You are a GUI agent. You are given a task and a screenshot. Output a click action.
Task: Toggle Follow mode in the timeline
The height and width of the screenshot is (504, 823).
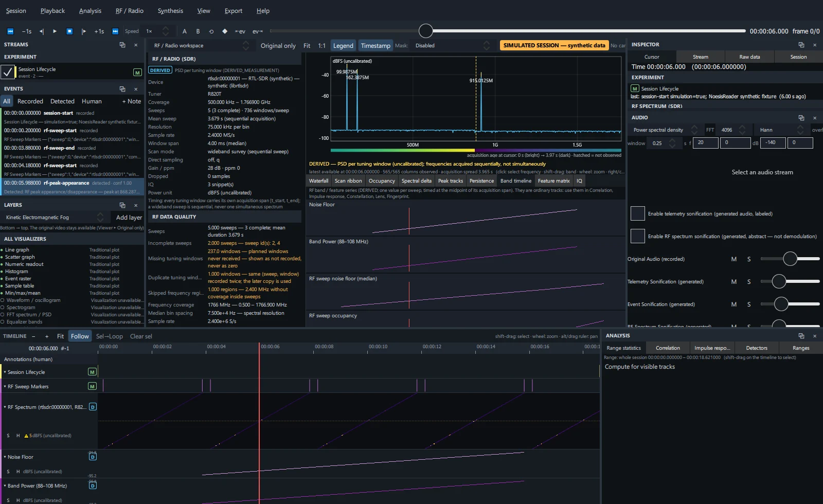(x=80, y=336)
